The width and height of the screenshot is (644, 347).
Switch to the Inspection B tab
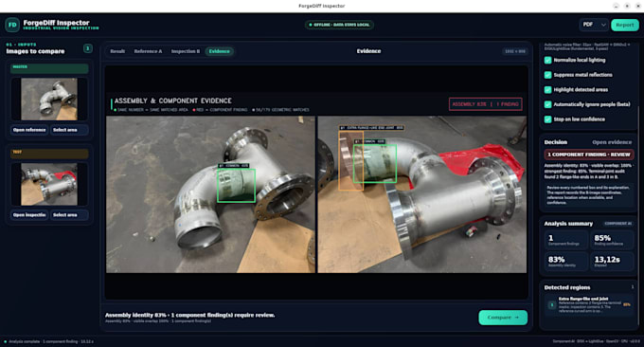tap(186, 51)
